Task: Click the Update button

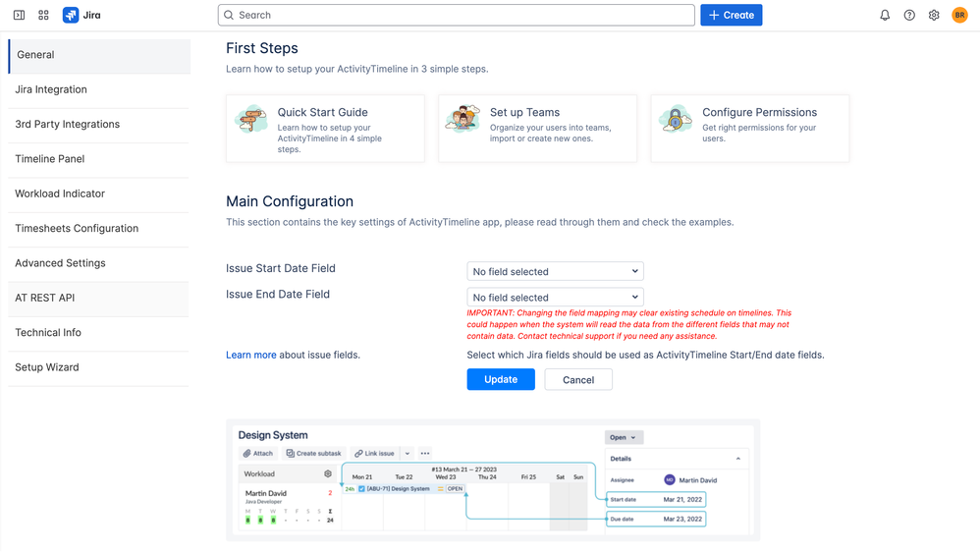Action: point(501,379)
